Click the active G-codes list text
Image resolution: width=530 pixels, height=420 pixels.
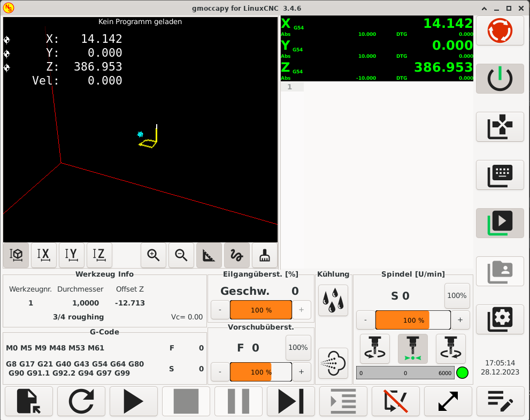[75, 368]
